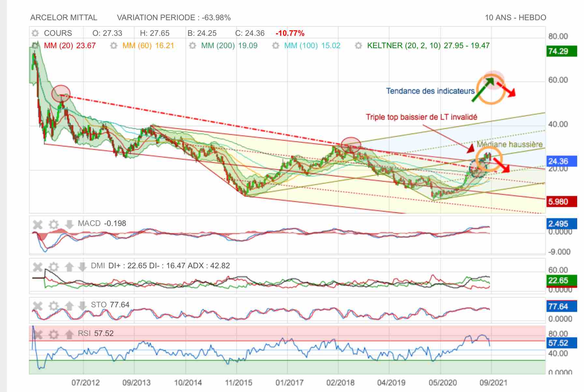Click the KELTNER (20, 2, 10) label

point(428,46)
